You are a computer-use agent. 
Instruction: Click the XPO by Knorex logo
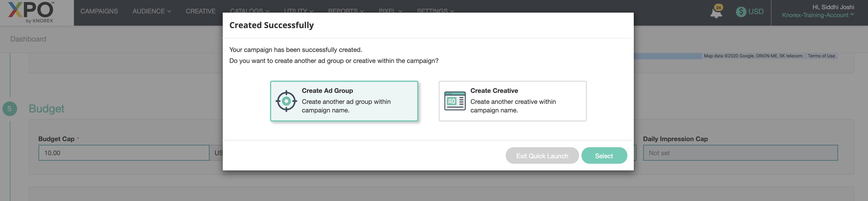pos(31,12)
